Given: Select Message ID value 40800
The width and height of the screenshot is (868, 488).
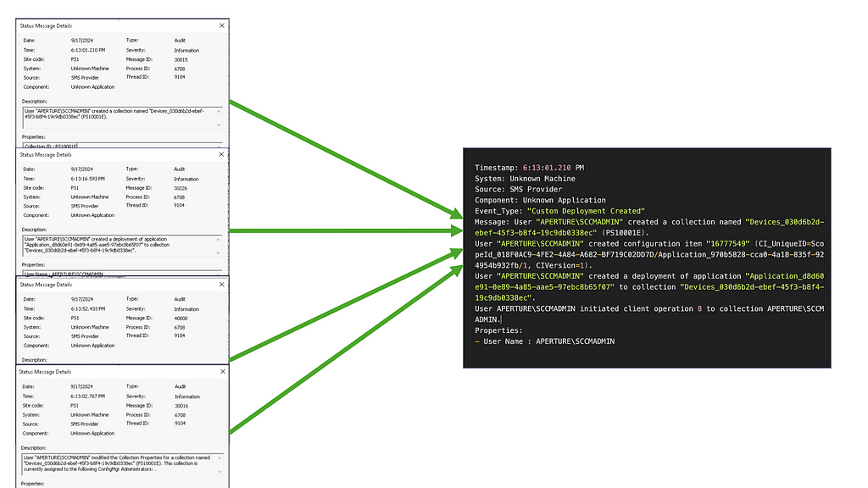Looking at the screenshot, I should pos(181,319).
